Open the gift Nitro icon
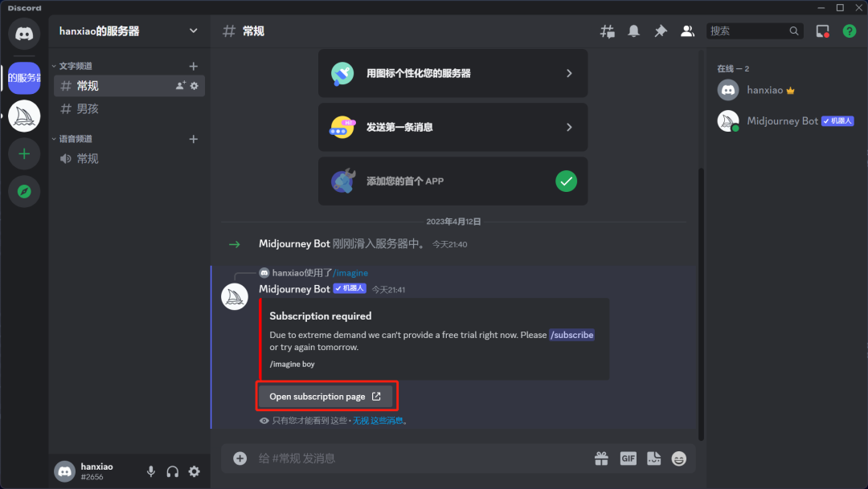The height and width of the screenshot is (489, 868). [x=601, y=458]
